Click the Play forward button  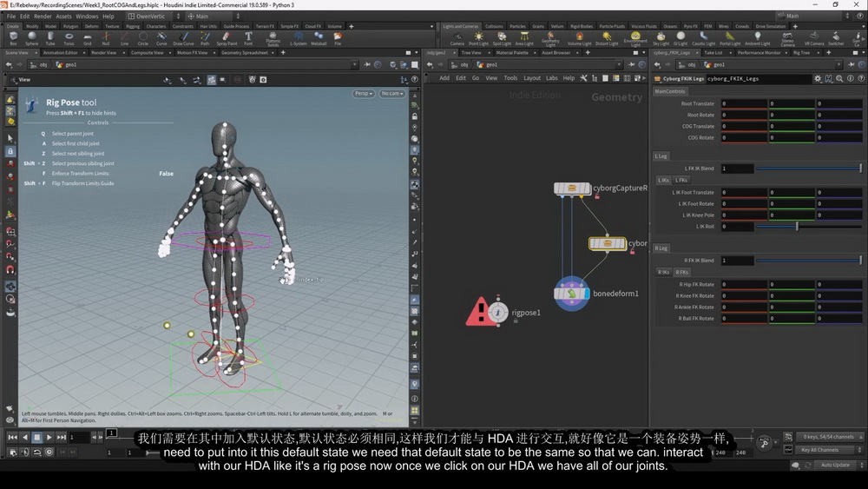[x=49, y=437]
